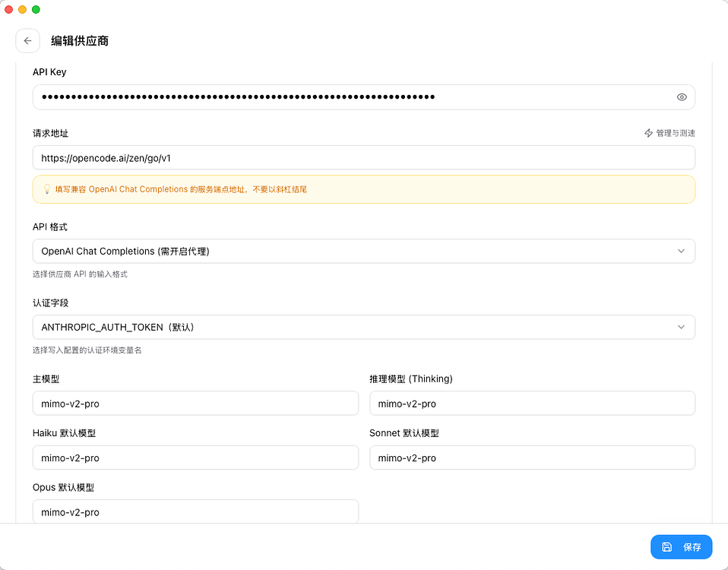Click the Sonnet 默认模型 label
This screenshot has height=570, width=728.
click(404, 433)
